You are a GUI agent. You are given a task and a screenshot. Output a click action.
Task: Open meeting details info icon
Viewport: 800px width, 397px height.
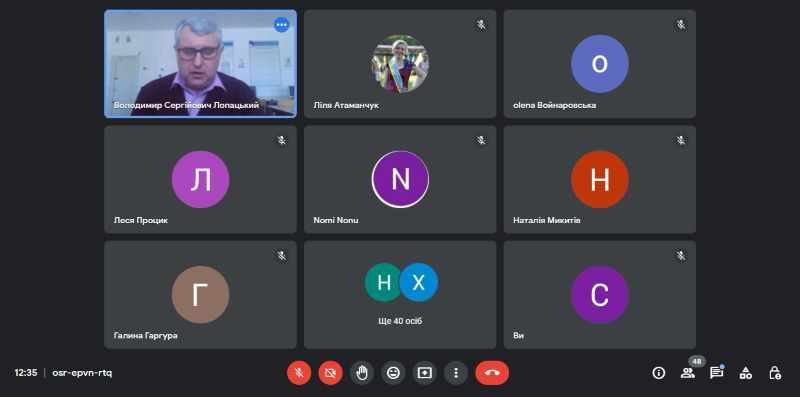pos(659,373)
